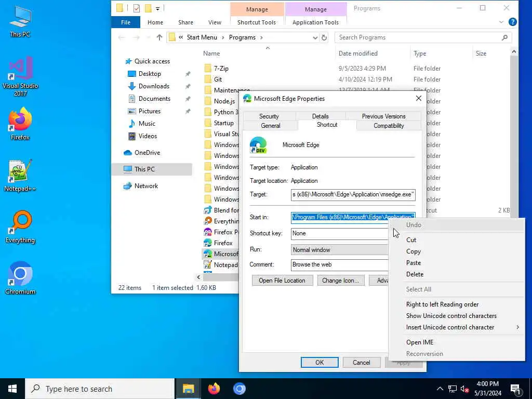This screenshot has height=399, width=532.
Task: Click the search magnifier in Search Programs
Action: 504,37
